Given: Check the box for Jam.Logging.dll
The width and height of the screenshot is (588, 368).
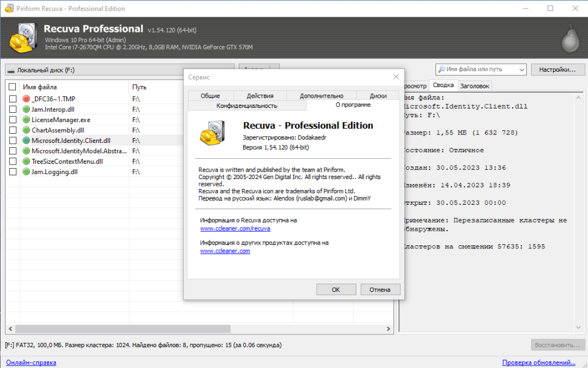Looking at the screenshot, I should click(13, 172).
